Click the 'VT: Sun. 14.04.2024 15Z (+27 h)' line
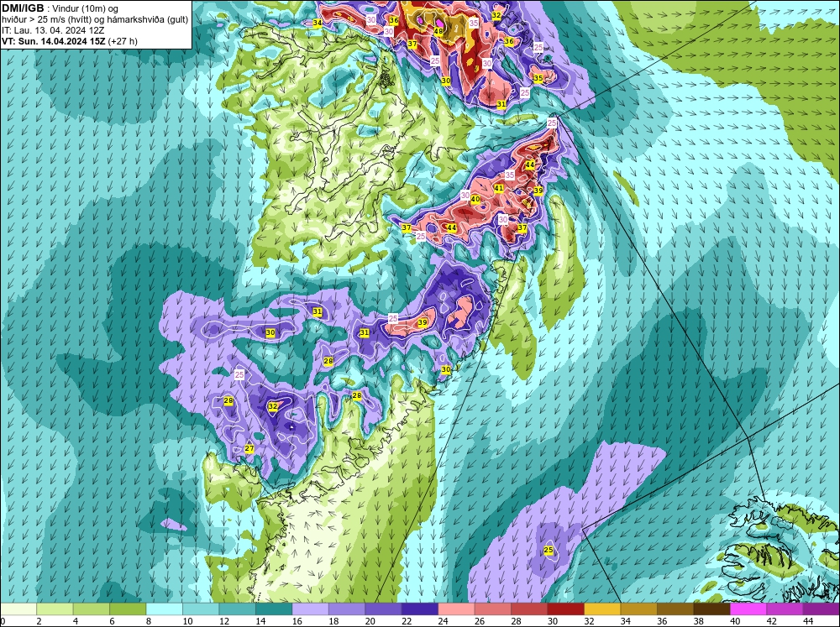 tap(70, 40)
